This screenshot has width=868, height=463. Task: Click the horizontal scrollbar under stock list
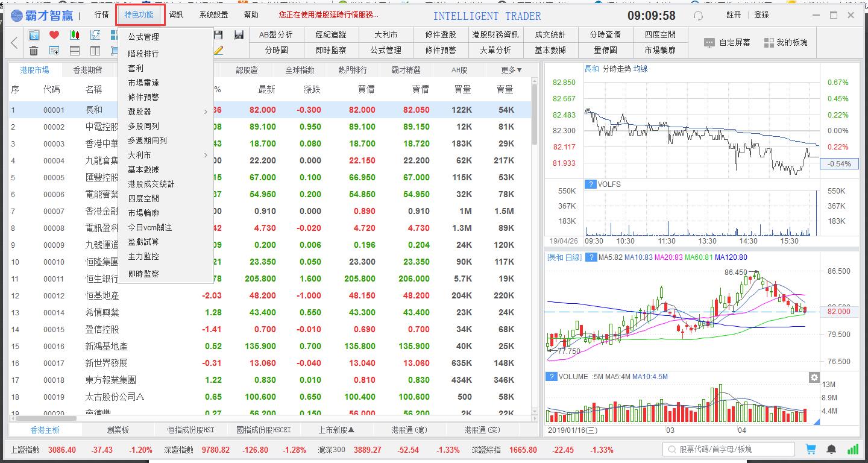[46, 418]
